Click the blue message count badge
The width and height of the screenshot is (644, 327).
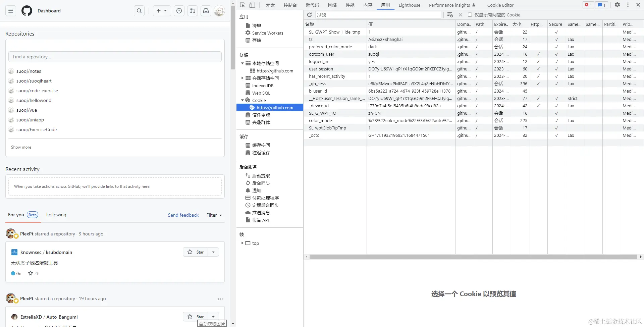(x=602, y=5)
